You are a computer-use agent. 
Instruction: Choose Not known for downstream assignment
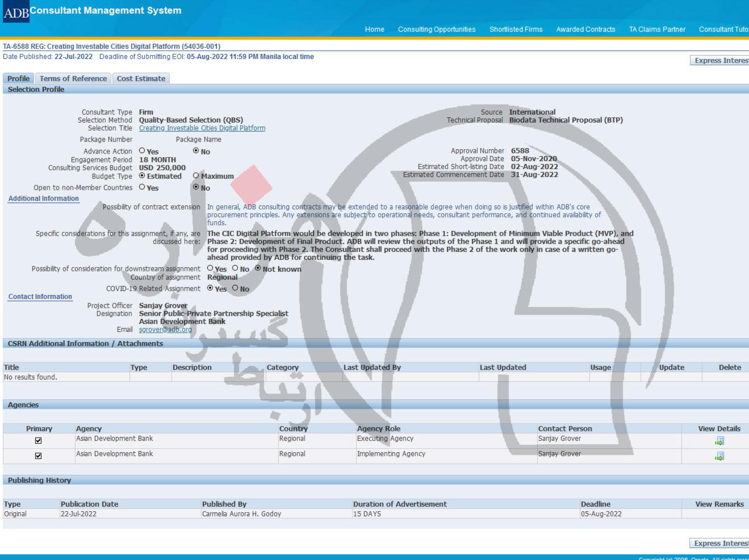258,268
